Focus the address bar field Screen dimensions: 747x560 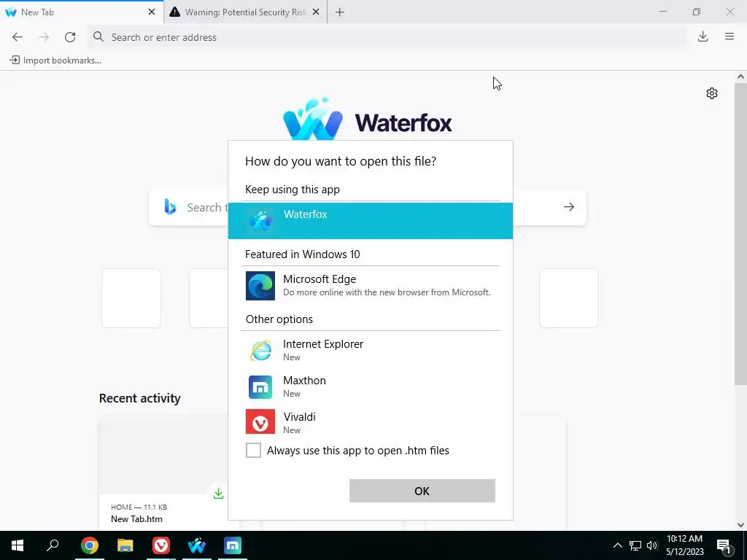387,37
